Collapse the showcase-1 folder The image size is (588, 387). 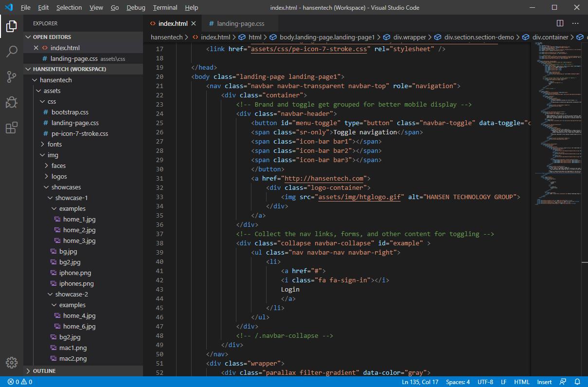pyautogui.click(x=71, y=198)
